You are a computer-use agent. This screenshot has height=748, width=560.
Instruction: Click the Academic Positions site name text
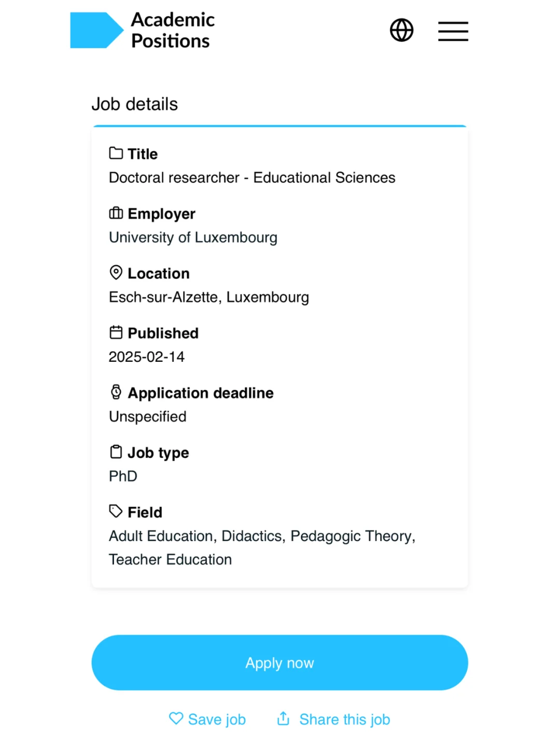click(173, 30)
